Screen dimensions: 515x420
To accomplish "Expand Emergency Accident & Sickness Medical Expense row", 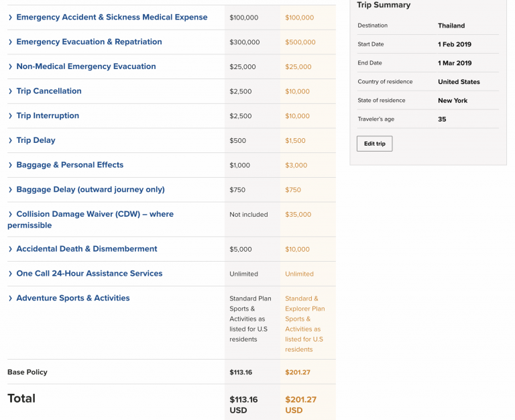I will (x=111, y=17).
